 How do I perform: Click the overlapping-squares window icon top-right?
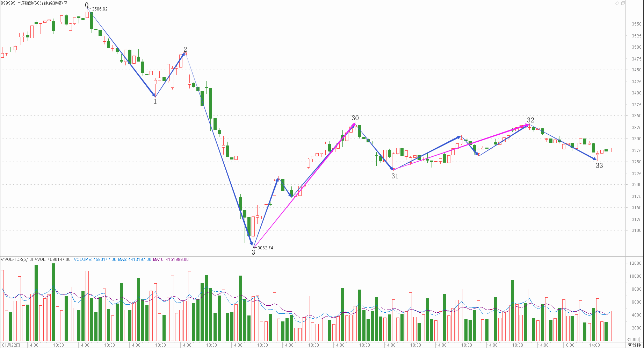tap(623, 3)
